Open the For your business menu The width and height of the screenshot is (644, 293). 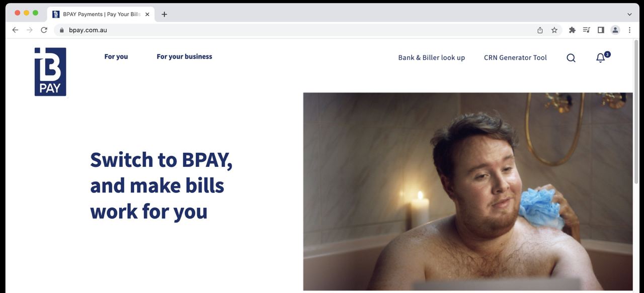pyautogui.click(x=184, y=57)
